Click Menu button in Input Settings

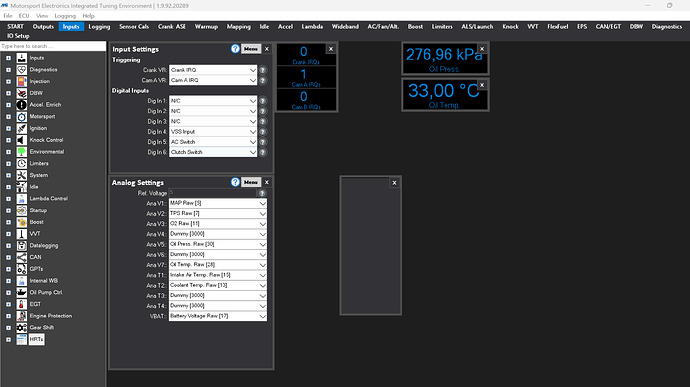tap(251, 49)
